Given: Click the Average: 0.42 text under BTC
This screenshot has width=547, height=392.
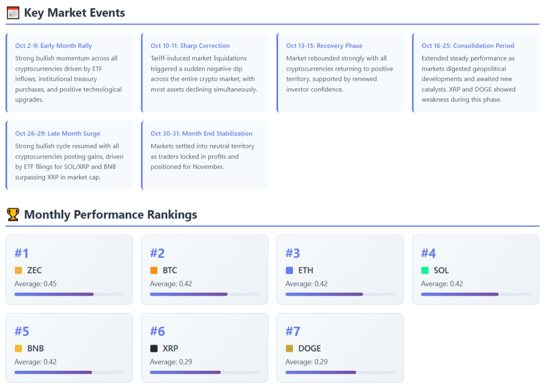Looking at the screenshot, I should pyautogui.click(x=171, y=284).
